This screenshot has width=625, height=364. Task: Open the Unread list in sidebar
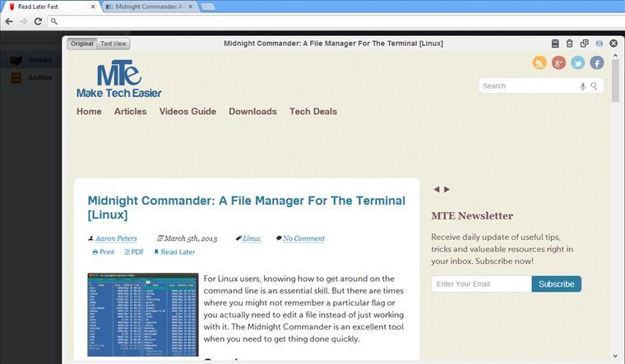point(31,60)
